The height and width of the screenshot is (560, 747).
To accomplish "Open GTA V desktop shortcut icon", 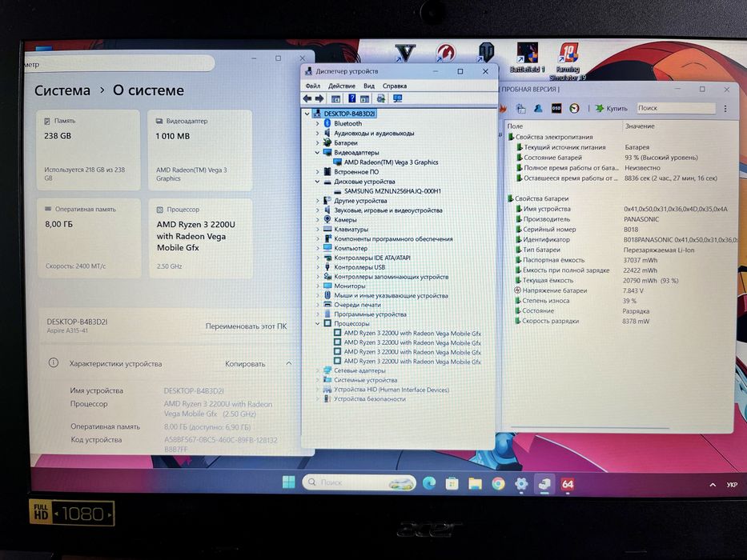I will (405, 53).
